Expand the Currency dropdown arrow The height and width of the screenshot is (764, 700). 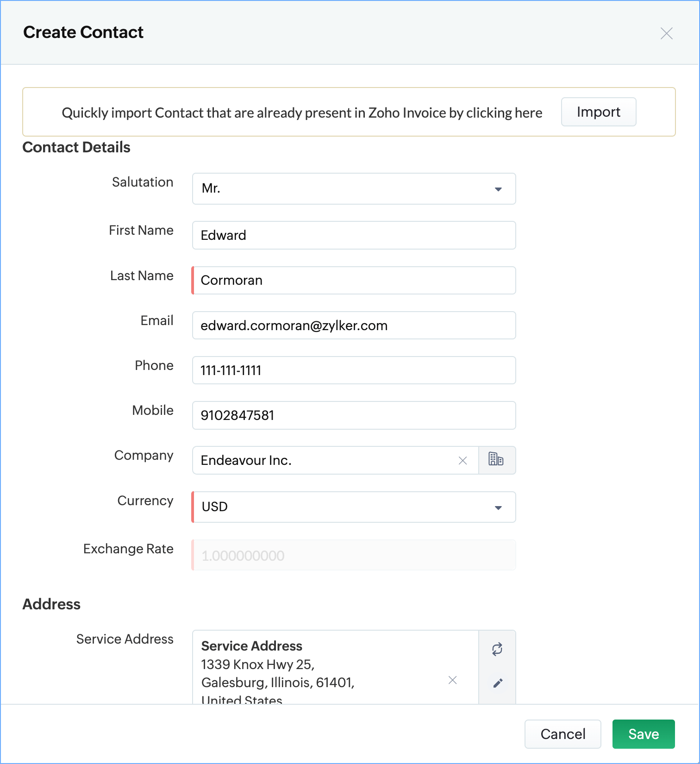(498, 507)
